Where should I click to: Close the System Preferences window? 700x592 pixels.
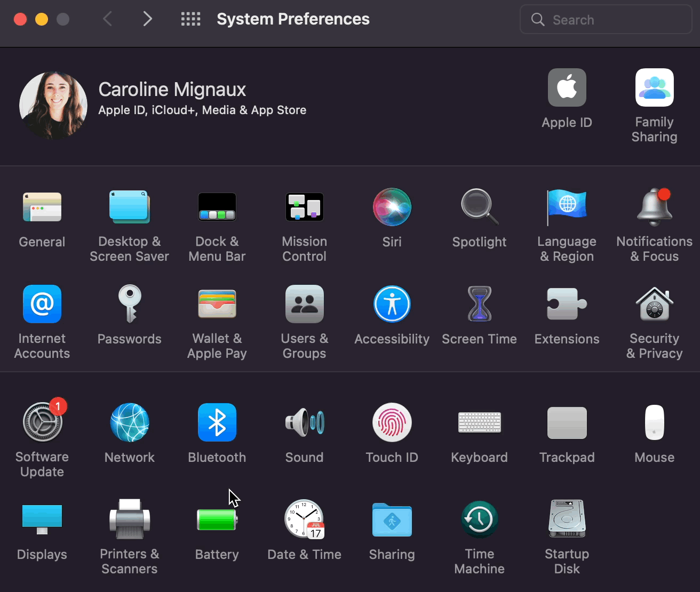(20, 20)
